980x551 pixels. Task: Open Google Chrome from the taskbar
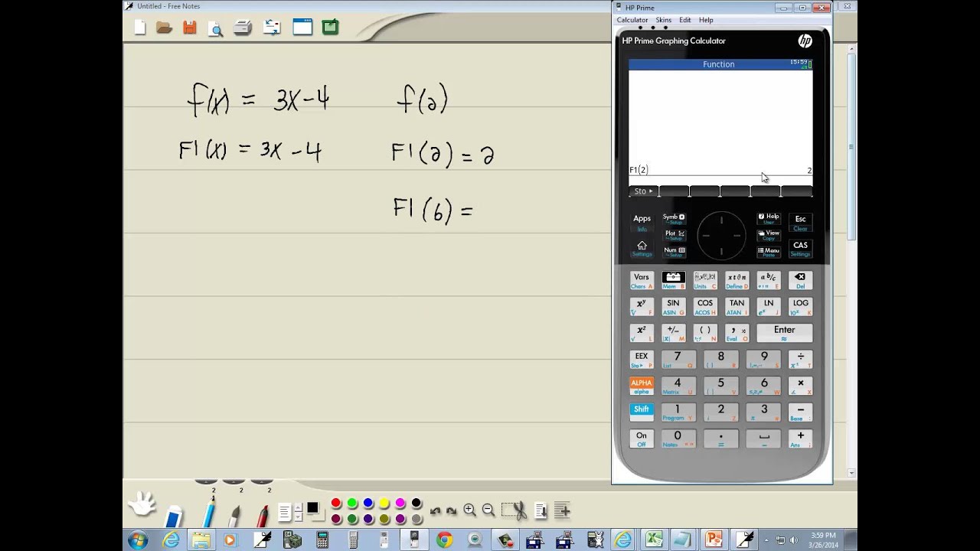(444, 540)
